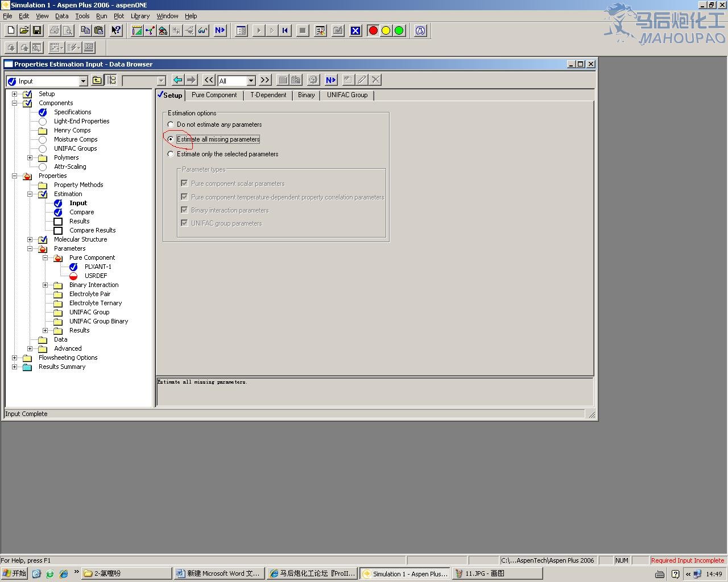728x582 pixels.
Task: Click the green circle toolbar button
Action: click(x=399, y=31)
